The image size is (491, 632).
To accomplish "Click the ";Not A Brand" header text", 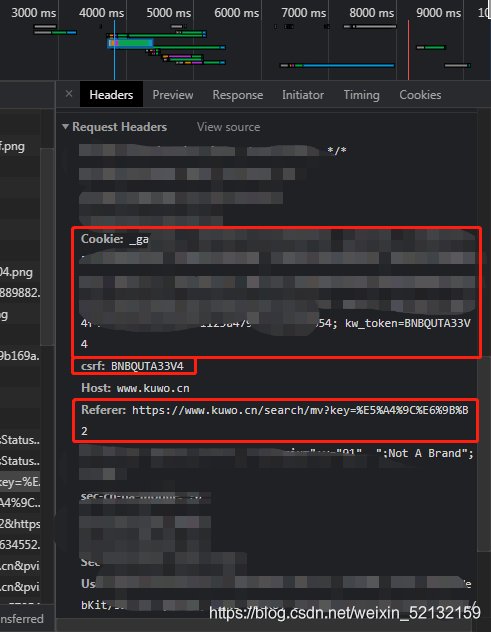I will coord(425,453).
